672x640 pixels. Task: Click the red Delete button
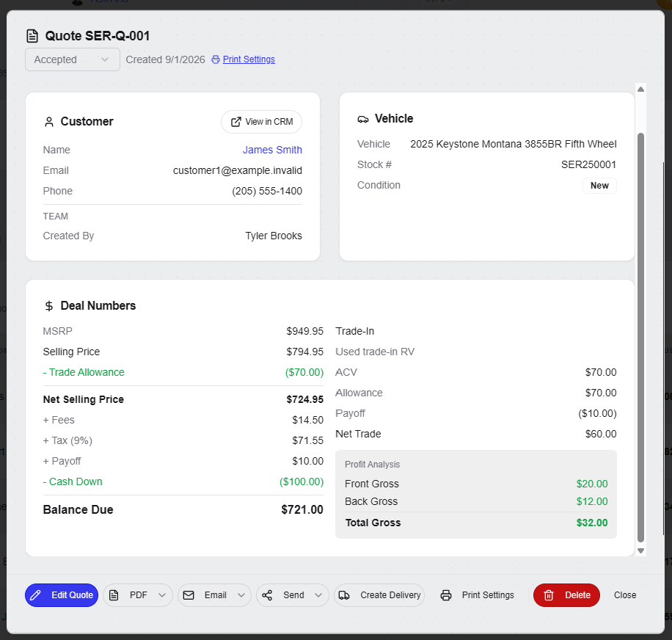tap(566, 595)
